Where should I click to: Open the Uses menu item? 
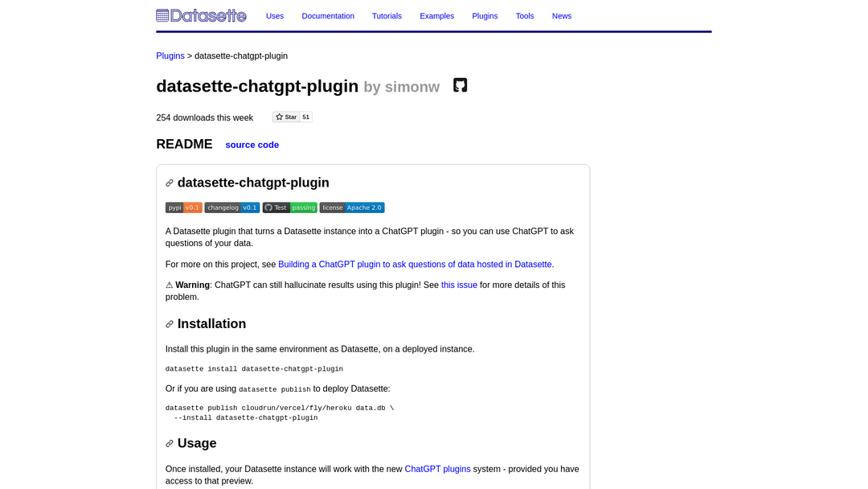pyautogui.click(x=275, y=16)
